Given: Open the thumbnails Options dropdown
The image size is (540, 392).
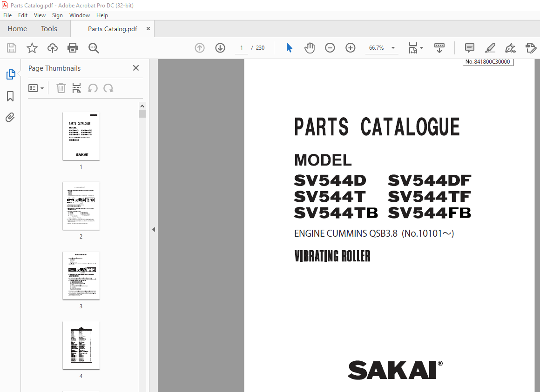Looking at the screenshot, I should coord(36,88).
